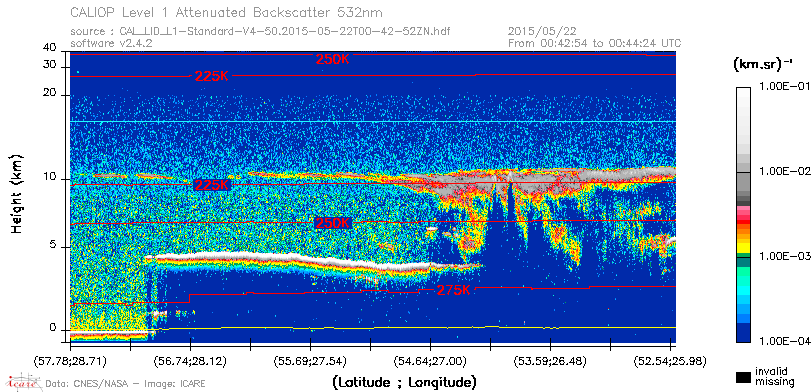This screenshot has height=392, width=811.
Task: Click the 250K label near the plot top
Action: [333, 59]
